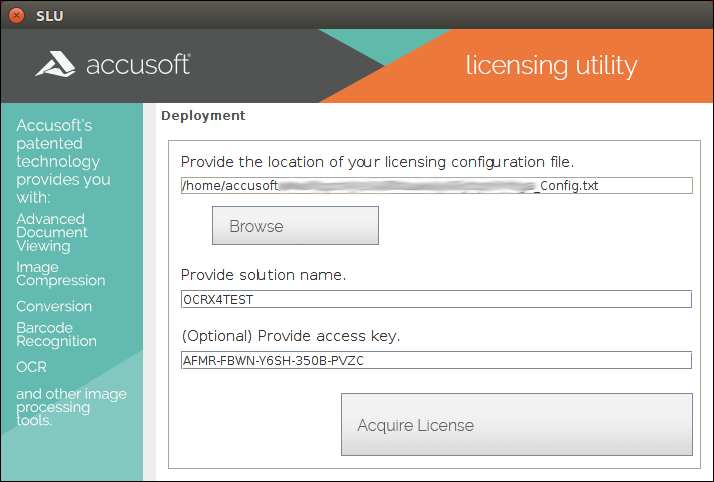The width and height of the screenshot is (714, 482).
Task: Click the solution name field containing OCRX4TEST
Action: point(436,299)
